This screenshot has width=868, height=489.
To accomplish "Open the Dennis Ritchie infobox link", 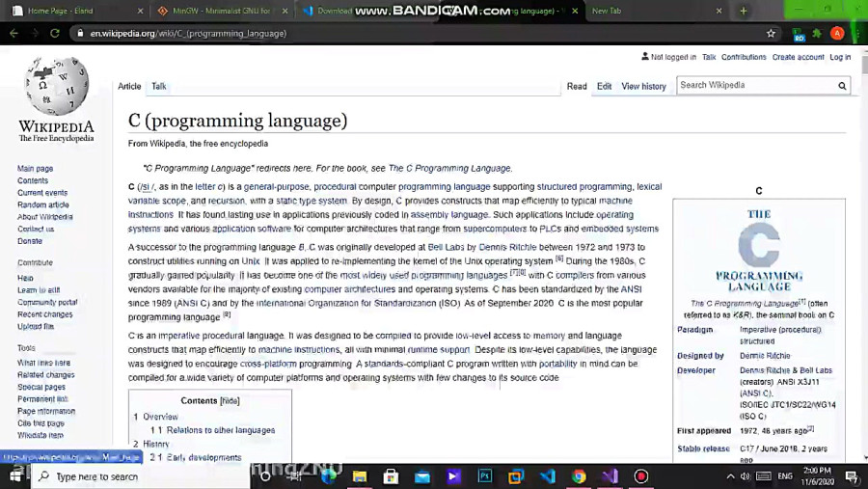I will [x=765, y=356].
